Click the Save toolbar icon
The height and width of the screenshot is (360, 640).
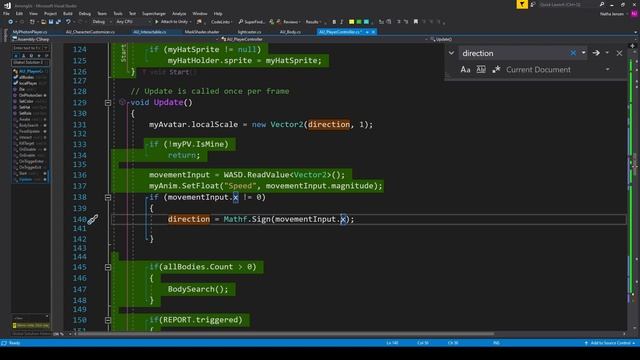pyautogui.click(x=51, y=22)
